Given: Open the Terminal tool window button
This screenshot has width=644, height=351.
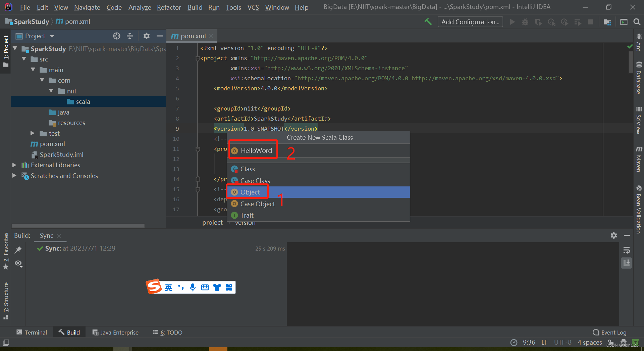Looking at the screenshot, I should pos(32,332).
